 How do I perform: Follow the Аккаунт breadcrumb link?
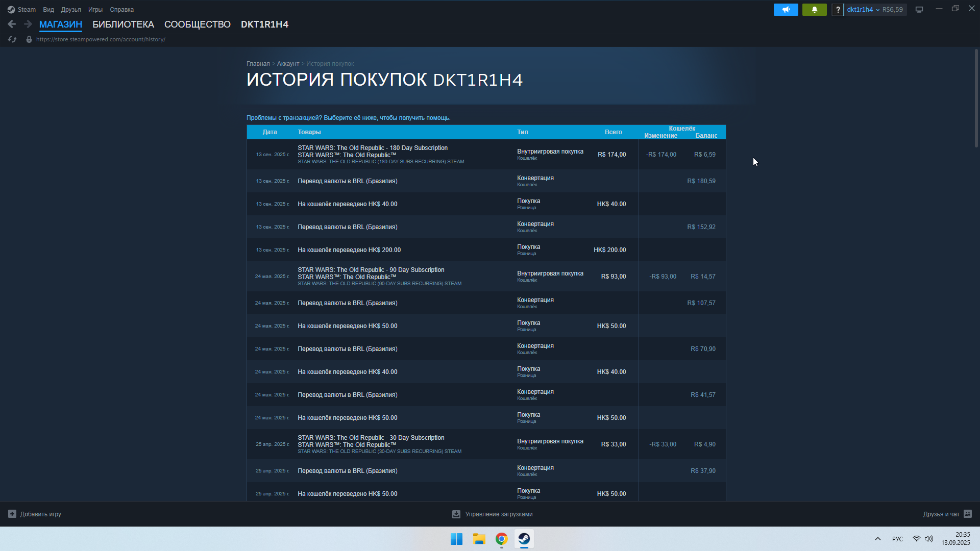(288, 64)
